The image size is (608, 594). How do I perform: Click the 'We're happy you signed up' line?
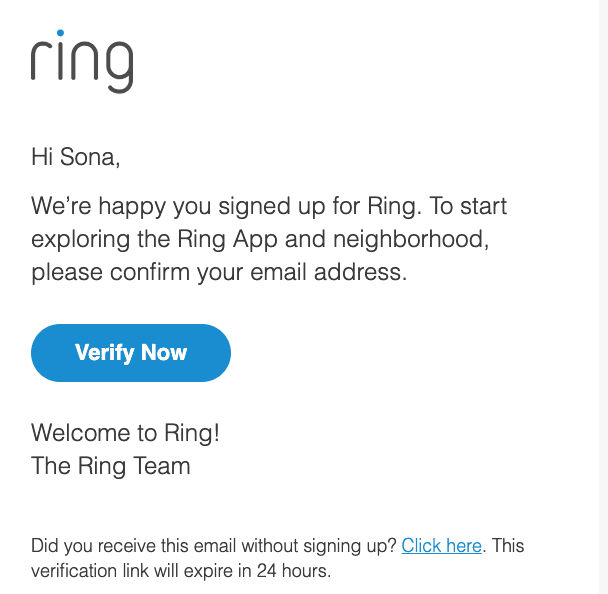pyautogui.click(x=268, y=207)
